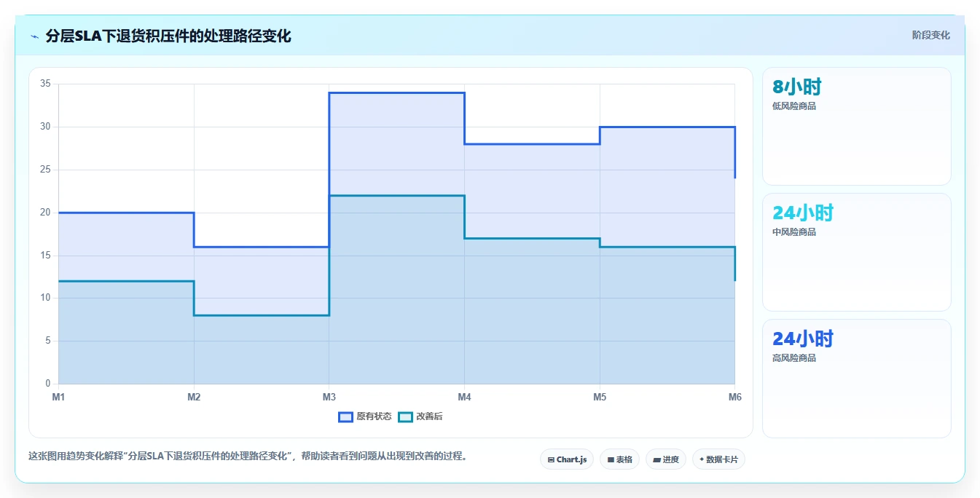Click the 20 y-axis tick label
980x498 pixels.
pos(45,213)
